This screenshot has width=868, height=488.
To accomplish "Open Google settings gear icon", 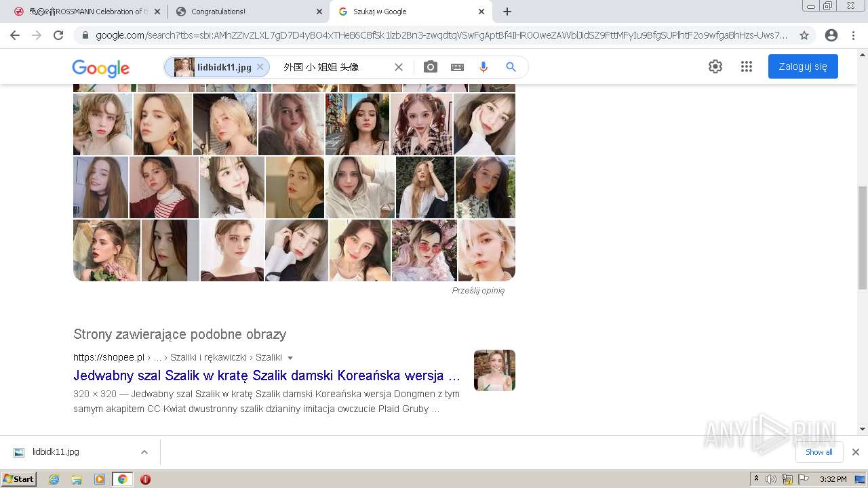I will (x=715, y=66).
